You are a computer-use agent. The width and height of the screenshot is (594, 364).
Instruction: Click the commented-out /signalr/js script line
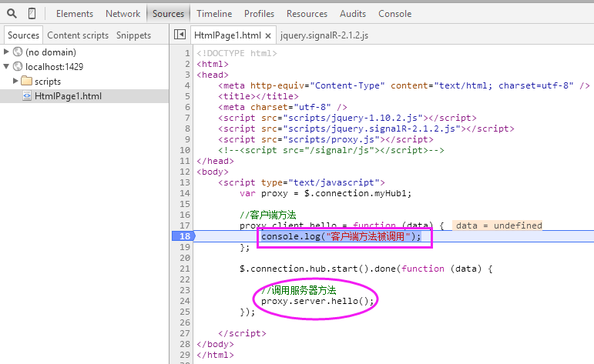331,150
